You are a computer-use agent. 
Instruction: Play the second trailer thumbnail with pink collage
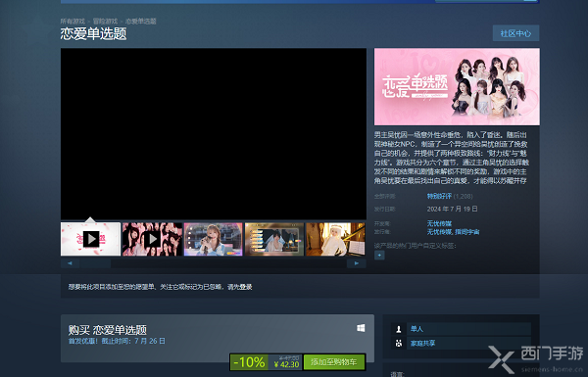click(x=152, y=239)
